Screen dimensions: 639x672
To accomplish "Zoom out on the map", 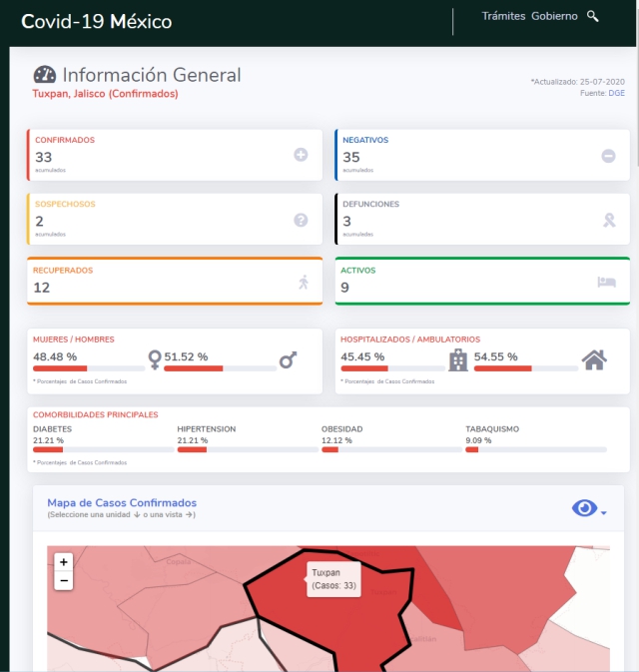I will [x=64, y=580].
